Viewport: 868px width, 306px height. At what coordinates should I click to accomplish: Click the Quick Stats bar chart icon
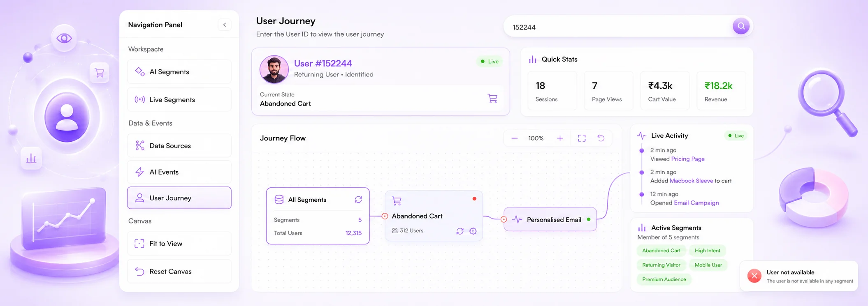point(533,60)
